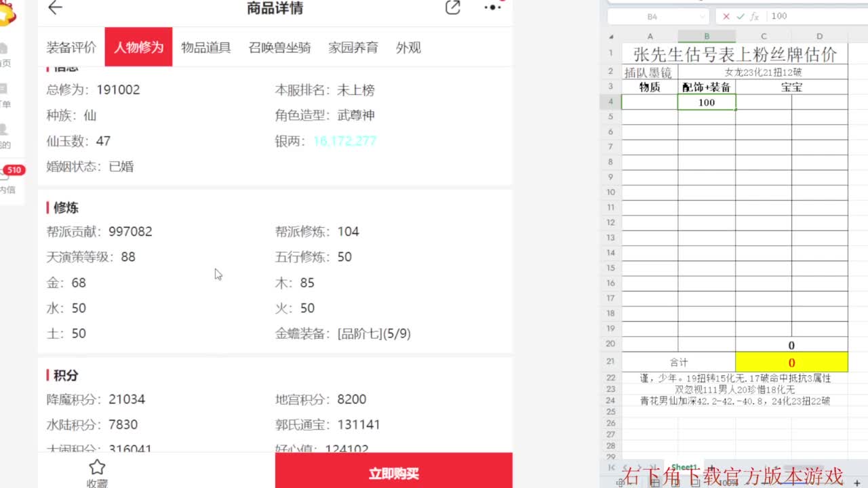This screenshot has height=488, width=868.
Task: Select the Sheet1 tab
Action: tap(684, 468)
